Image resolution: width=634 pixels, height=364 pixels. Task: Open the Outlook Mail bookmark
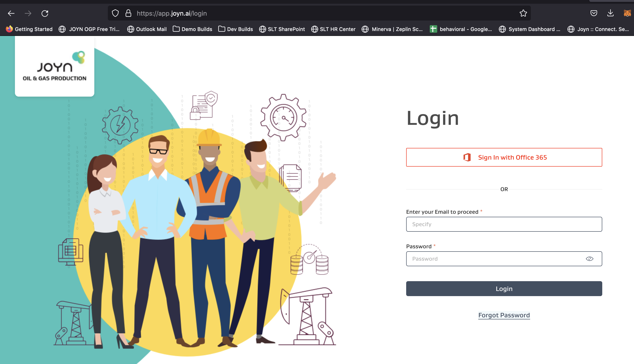147,29
